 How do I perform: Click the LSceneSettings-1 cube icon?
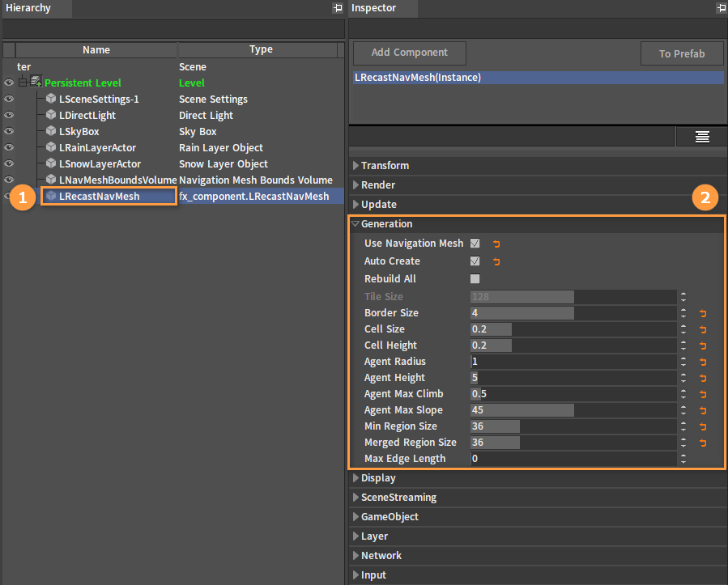(x=51, y=99)
